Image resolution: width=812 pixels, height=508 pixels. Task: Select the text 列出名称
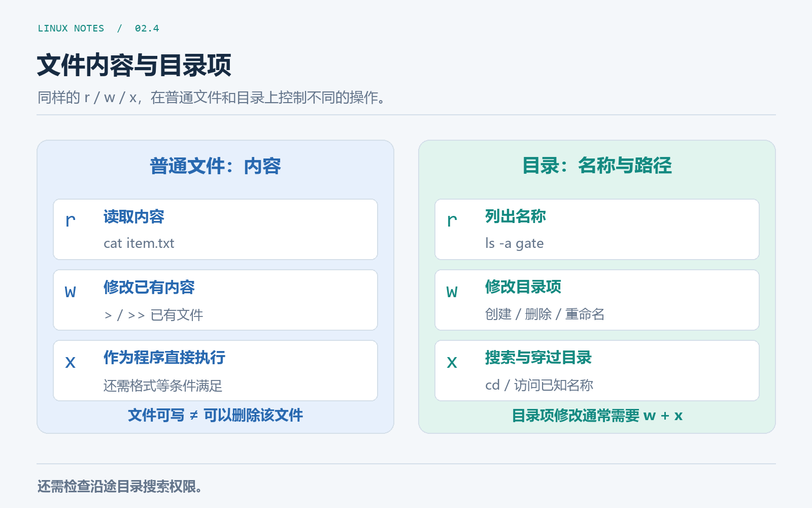516,216
